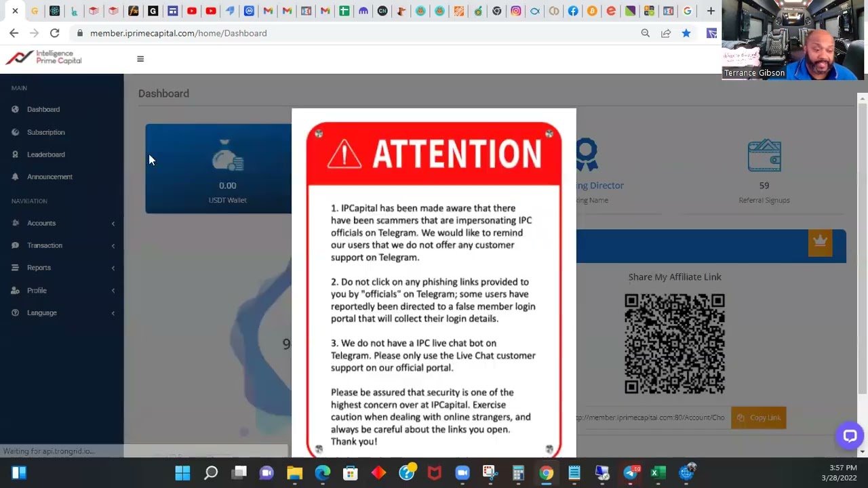Click the browser address bar URL
The width and height of the screenshot is (868, 488).
coord(178,33)
